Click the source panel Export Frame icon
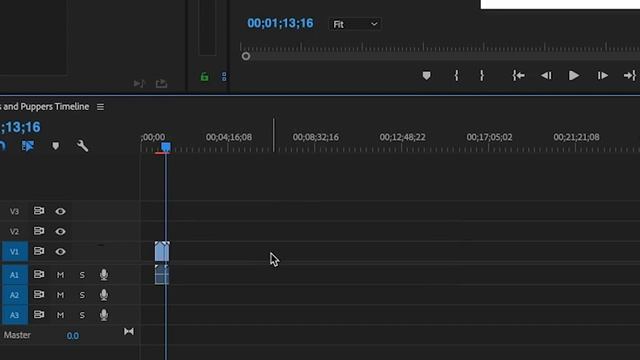The image size is (640, 360). click(x=162, y=83)
